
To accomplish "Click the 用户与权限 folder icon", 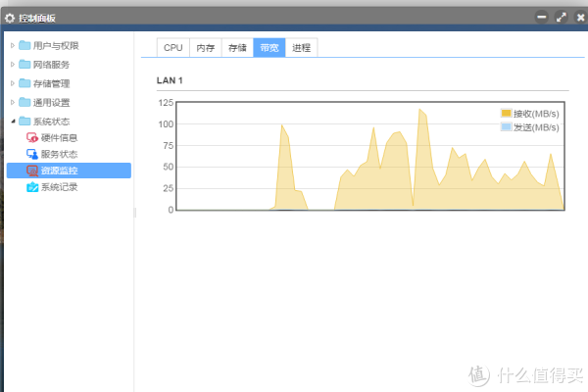I will (x=24, y=46).
